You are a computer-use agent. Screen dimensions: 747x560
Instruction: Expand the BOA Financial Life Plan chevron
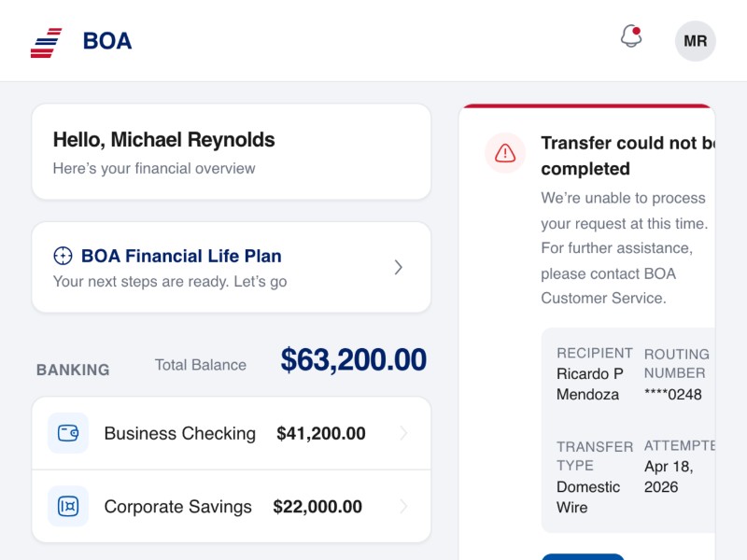coord(399,268)
